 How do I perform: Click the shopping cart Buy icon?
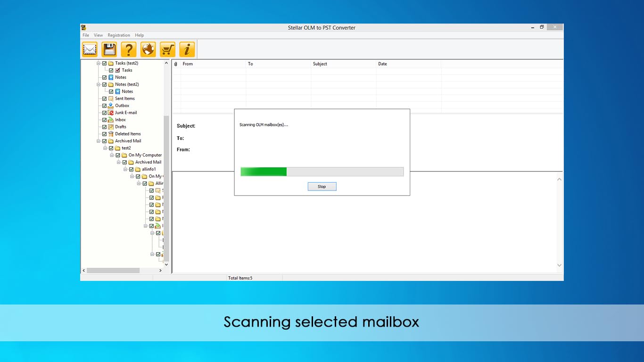tap(167, 49)
